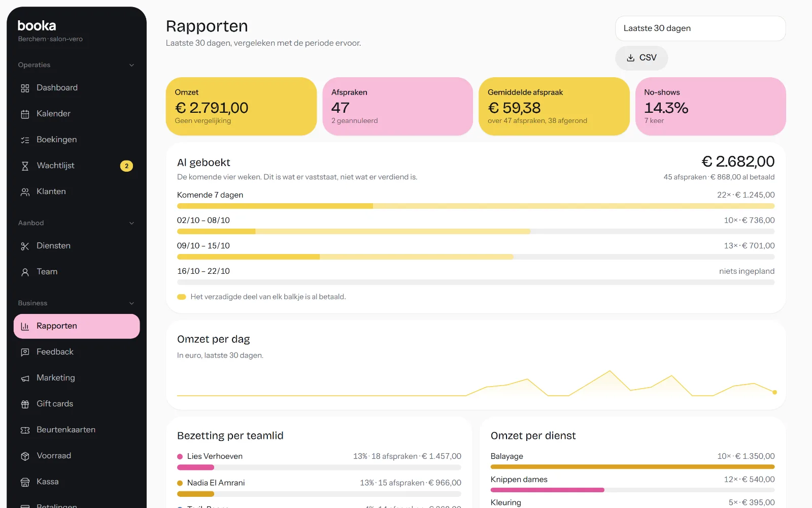Viewport: 812px width, 508px height.
Task: Click the Marketing megaphone icon
Action: pyautogui.click(x=25, y=378)
